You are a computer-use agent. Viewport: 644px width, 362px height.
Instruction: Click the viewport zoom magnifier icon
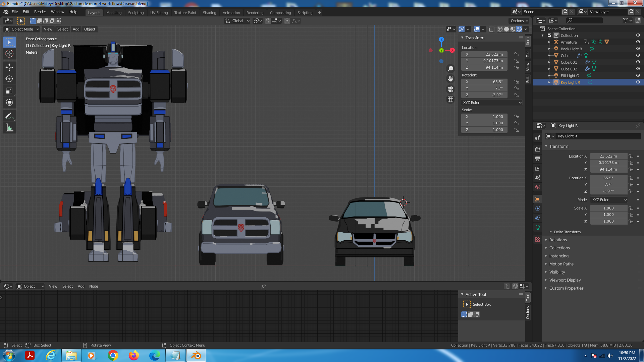450,69
